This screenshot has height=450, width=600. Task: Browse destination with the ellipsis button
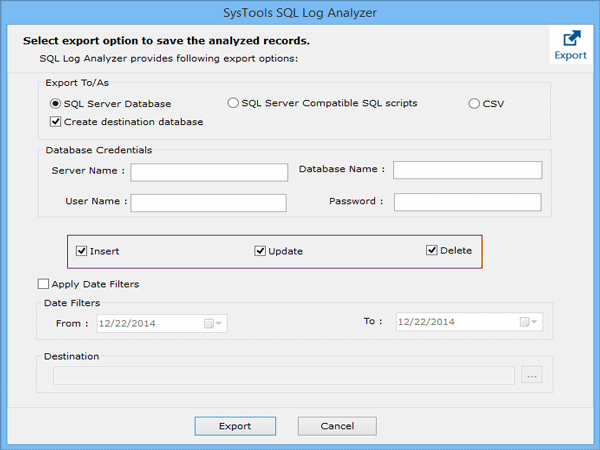(x=532, y=375)
